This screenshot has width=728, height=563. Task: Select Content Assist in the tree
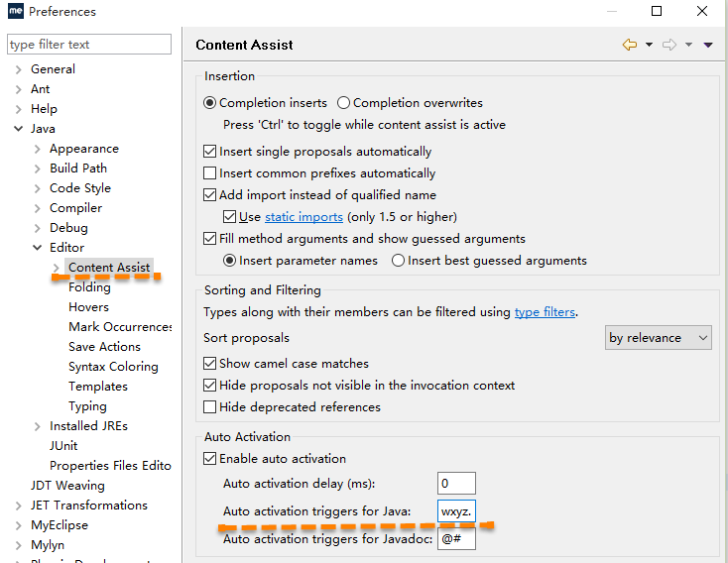pyautogui.click(x=109, y=268)
